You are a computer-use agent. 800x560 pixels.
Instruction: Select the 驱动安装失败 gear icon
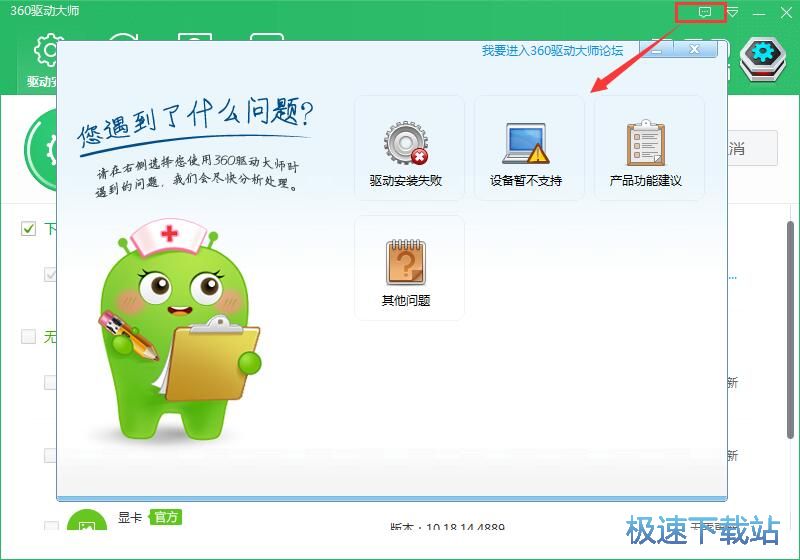tap(406, 143)
